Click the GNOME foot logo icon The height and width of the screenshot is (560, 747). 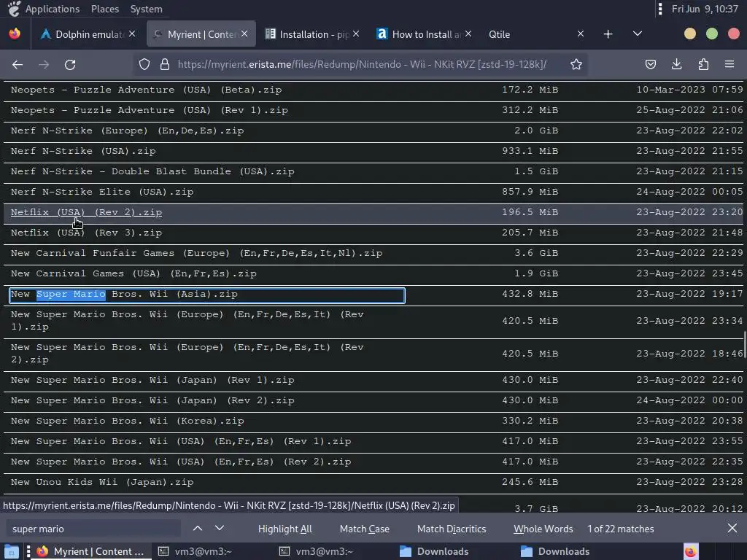(x=15, y=9)
